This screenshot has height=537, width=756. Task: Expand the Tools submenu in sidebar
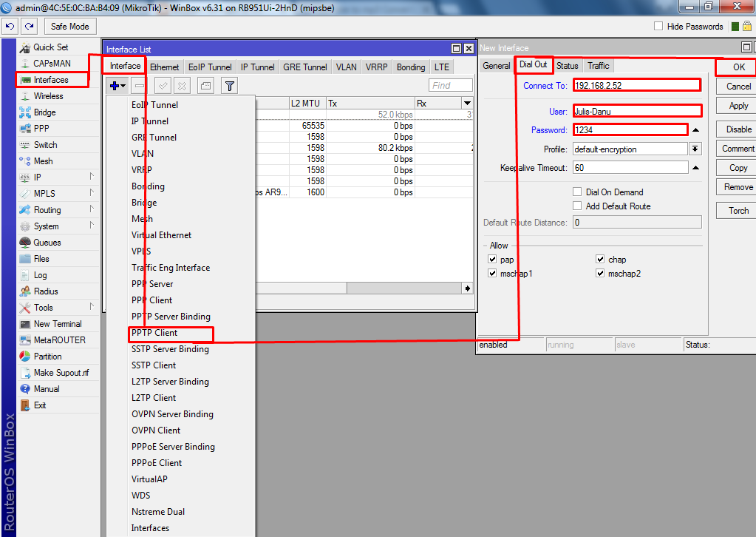pyautogui.click(x=92, y=307)
